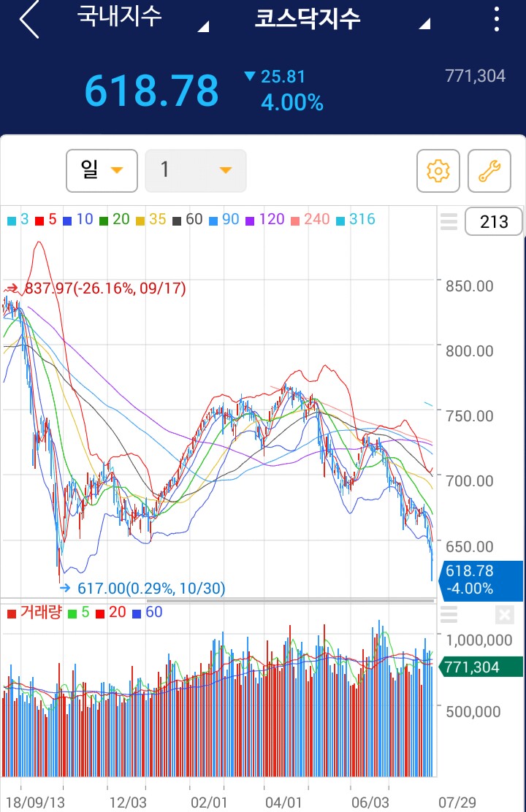
Task: Tap the volume 5-day average legend
Action: (79, 612)
